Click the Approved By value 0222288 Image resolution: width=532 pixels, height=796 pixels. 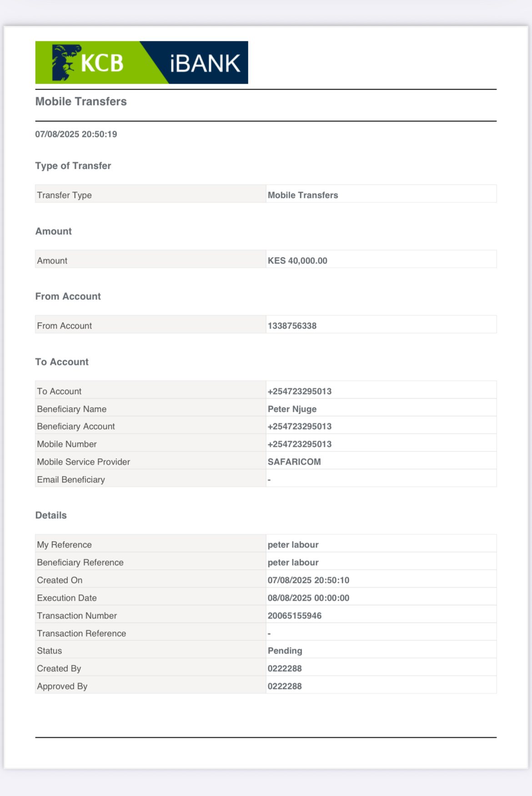point(285,686)
